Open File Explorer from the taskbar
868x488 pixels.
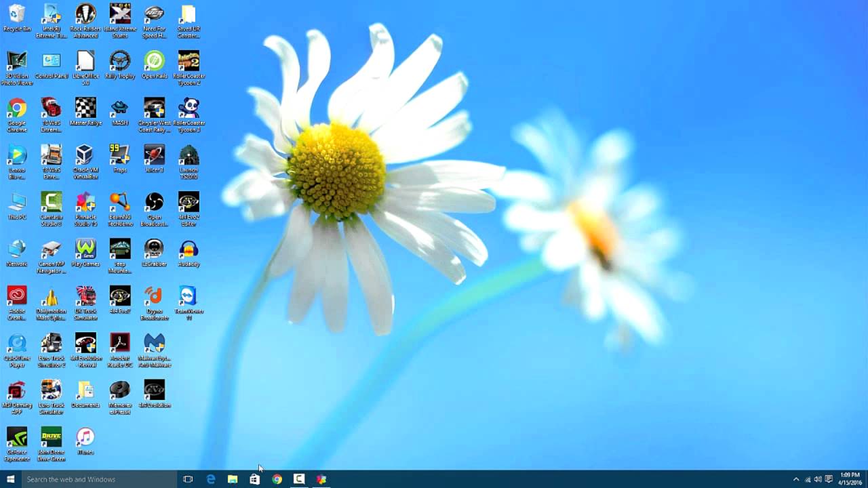point(233,479)
